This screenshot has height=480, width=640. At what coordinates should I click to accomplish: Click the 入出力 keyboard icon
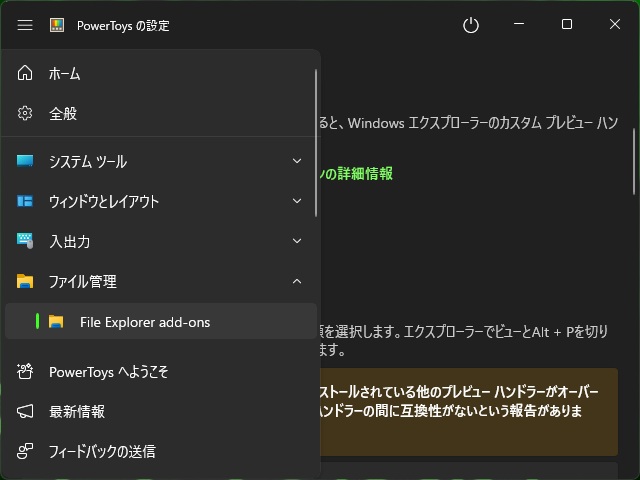[25, 241]
